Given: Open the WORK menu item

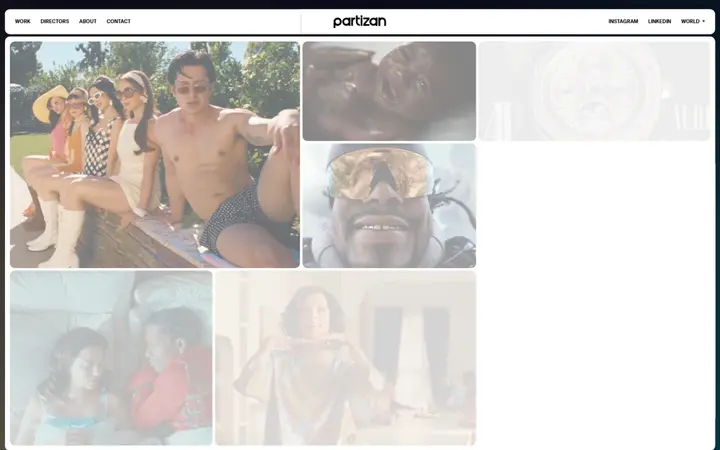Looking at the screenshot, I should 22,22.
